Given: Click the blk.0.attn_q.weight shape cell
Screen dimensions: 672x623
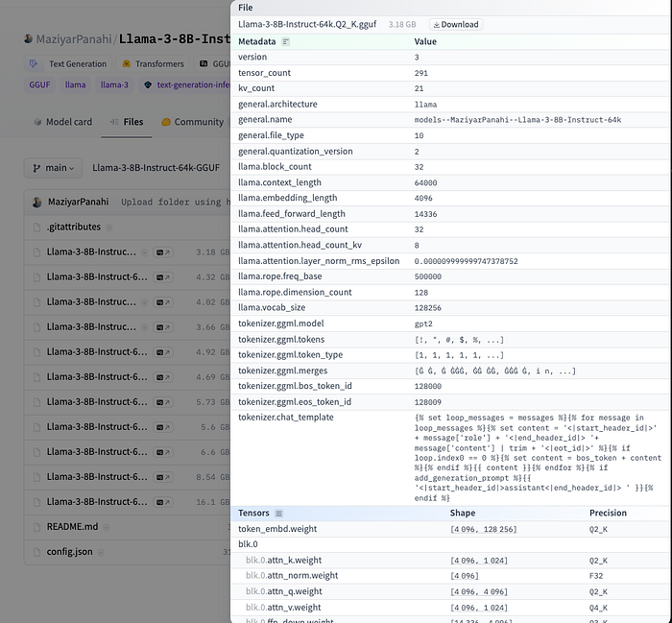Looking at the screenshot, I should [479, 592].
